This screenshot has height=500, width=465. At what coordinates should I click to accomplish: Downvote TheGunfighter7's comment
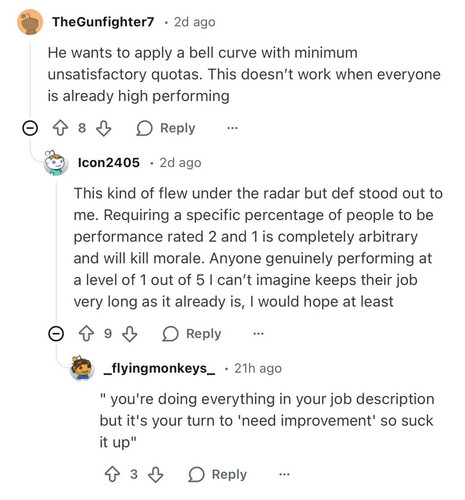point(103,128)
